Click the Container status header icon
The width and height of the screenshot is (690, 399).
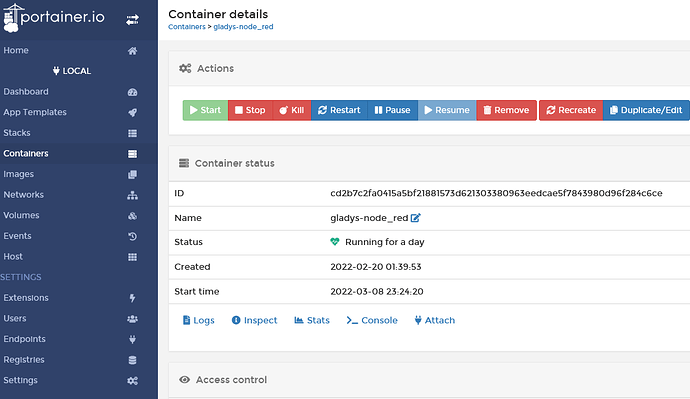tap(184, 163)
